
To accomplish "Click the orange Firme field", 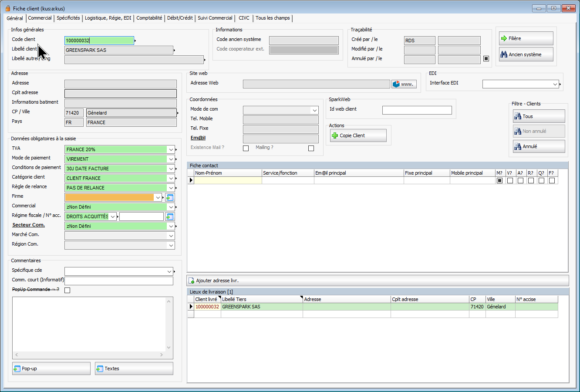I will (110, 197).
